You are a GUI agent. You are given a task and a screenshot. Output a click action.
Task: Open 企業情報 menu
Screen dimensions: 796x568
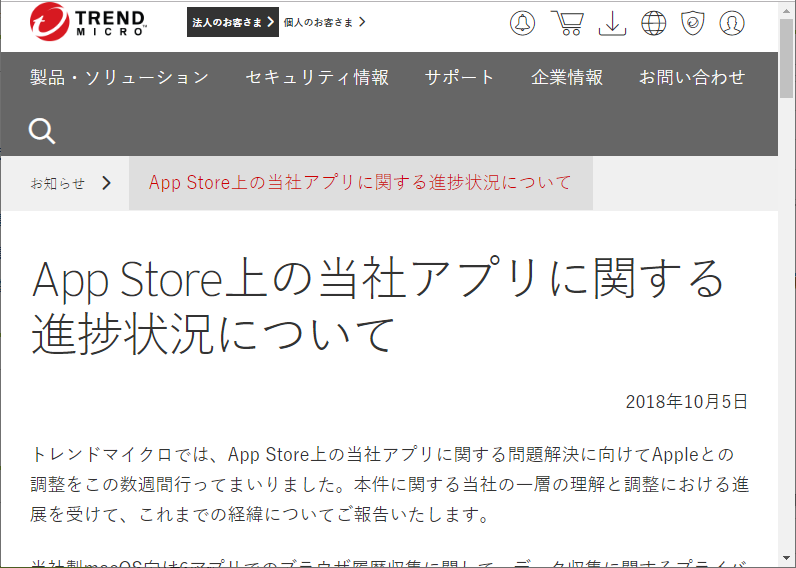pos(567,77)
